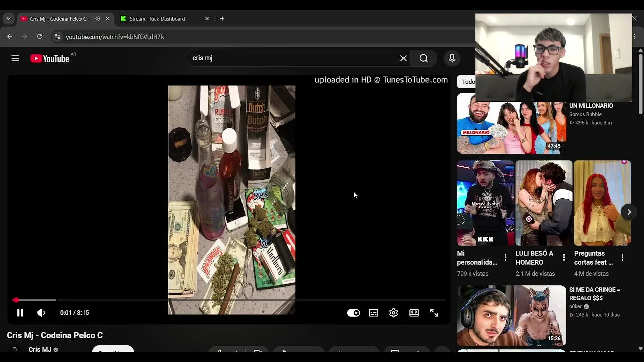Submit search with the magnifier icon
Screen dimensions: 644x362
point(424,58)
